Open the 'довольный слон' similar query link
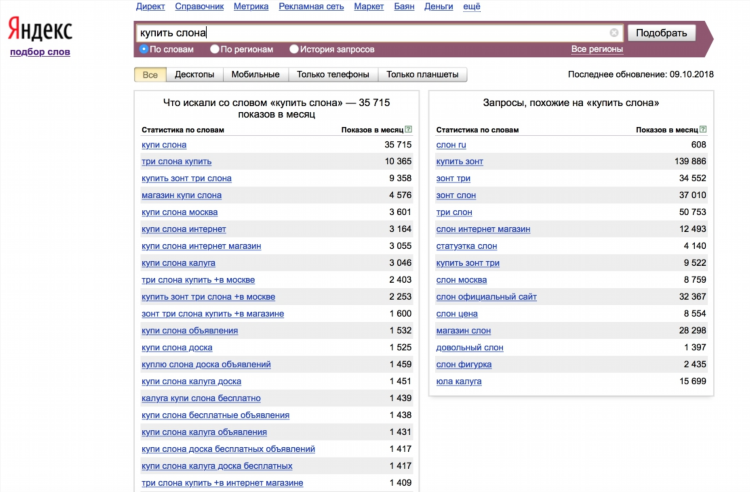The image size is (750, 492). pyautogui.click(x=470, y=348)
